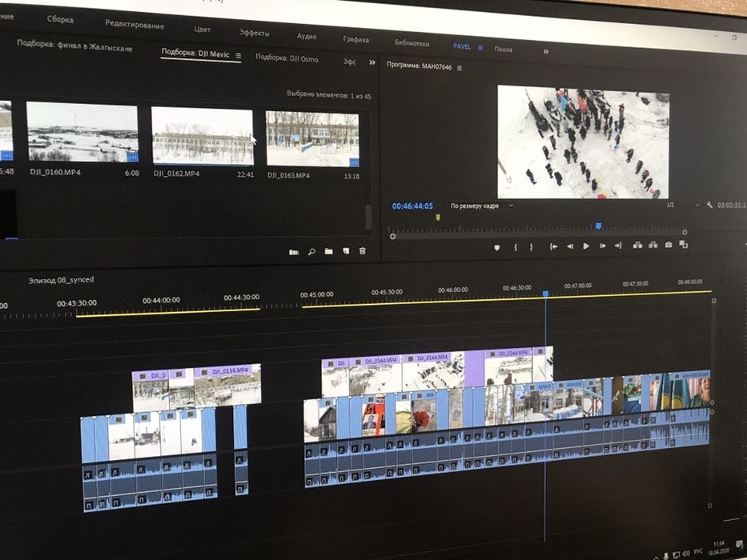The height and width of the screenshot is (560, 747).
Task: Click Program monitor zoom bar right handle
Action: click(685, 232)
